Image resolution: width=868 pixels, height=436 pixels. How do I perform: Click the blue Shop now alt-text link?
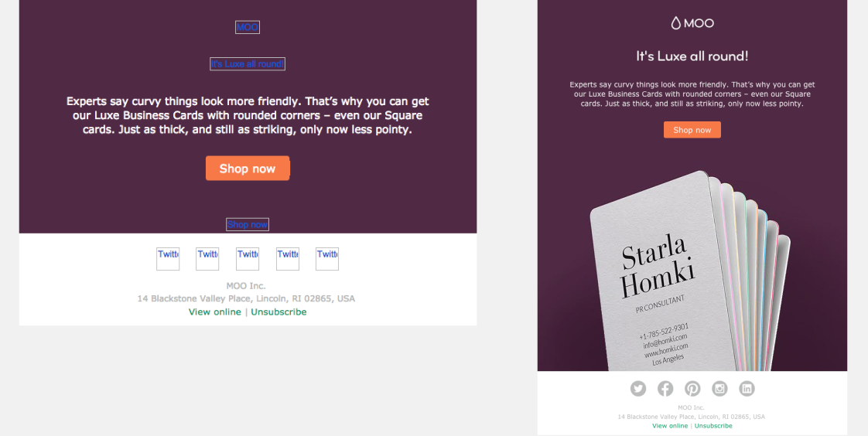248,225
